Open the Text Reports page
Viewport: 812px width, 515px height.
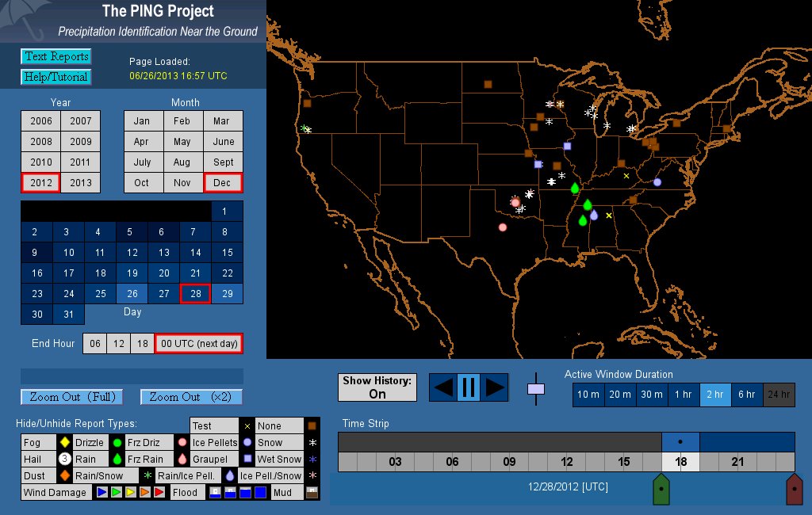point(56,56)
